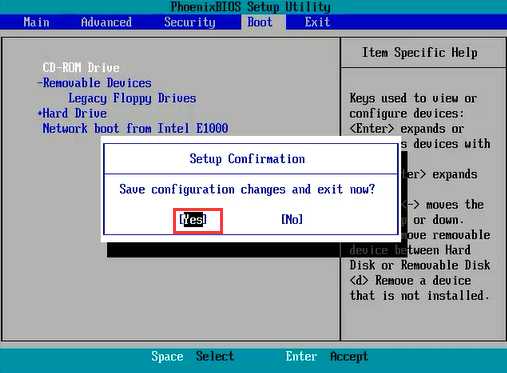The width and height of the screenshot is (507, 373).
Task: Click the Item Specific Help heading
Action: [x=420, y=53]
